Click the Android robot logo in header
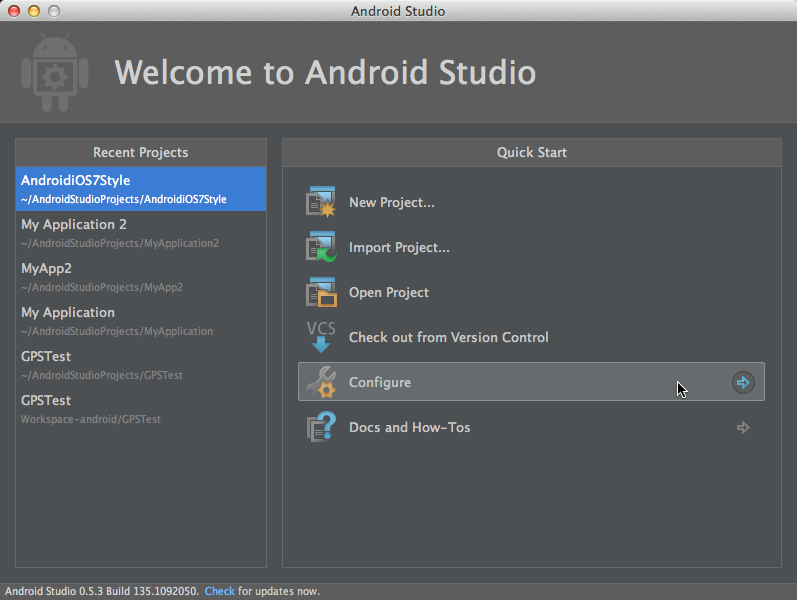 pyautogui.click(x=53, y=72)
